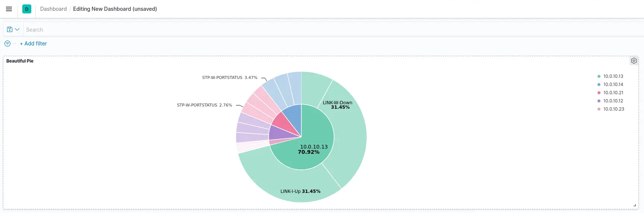Click green legend dot for 10.0.10.13

coord(599,76)
